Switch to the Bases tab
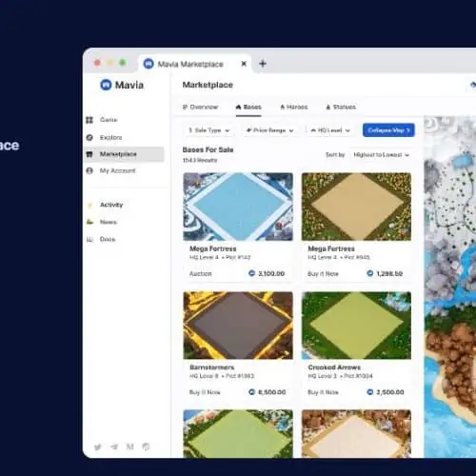The height and width of the screenshot is (476, 476). click(248, 107)
